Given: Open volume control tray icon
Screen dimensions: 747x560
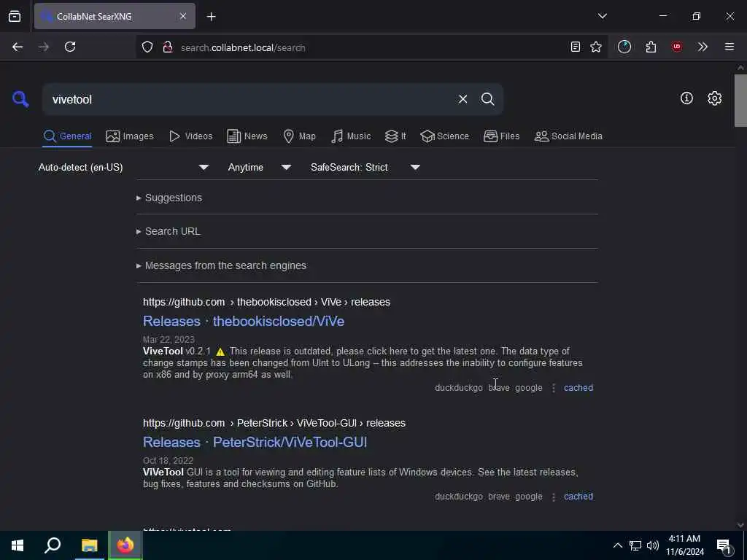Looking at the screenshot, I should tap(653, 545).
